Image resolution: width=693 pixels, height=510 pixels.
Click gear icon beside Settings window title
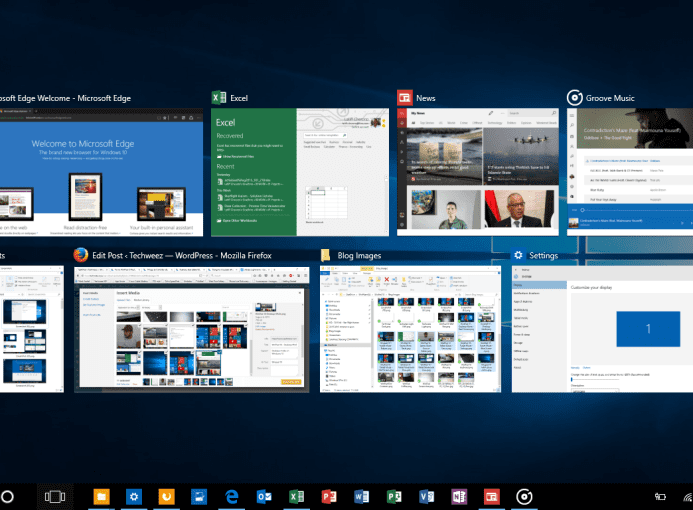tap(518, 255)
